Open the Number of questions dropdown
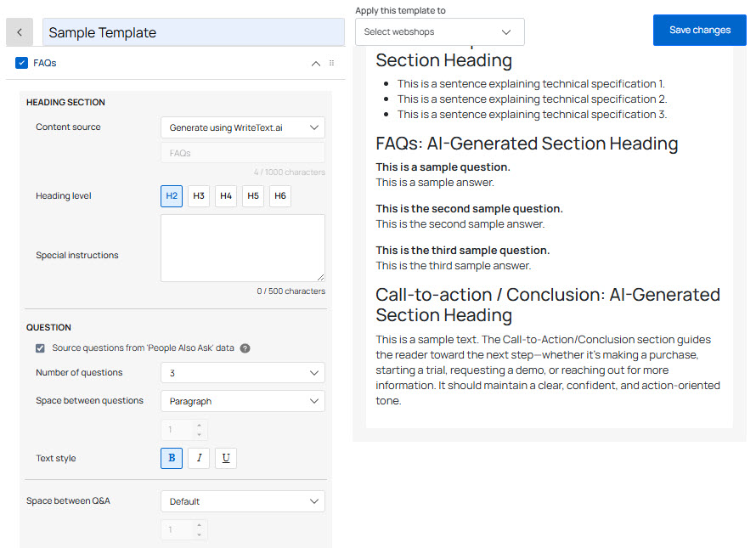This screenshot has height=548, width=756. [242, 373]
